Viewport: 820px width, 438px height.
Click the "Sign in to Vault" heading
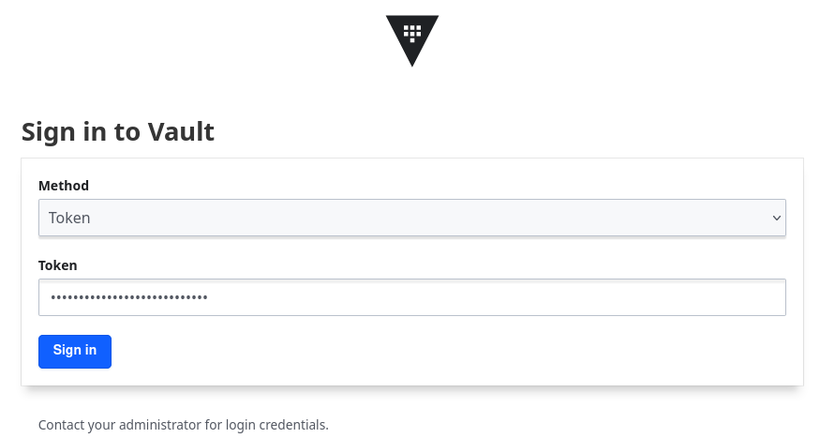[118, 132]
